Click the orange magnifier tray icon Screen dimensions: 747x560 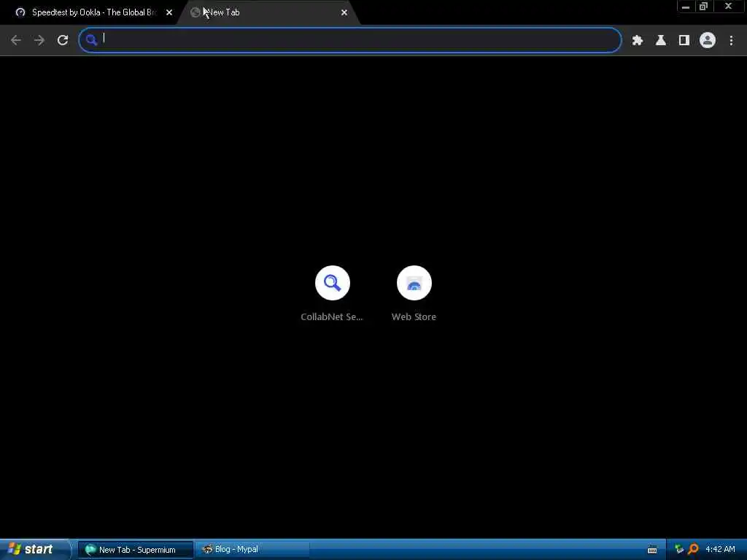693,550
